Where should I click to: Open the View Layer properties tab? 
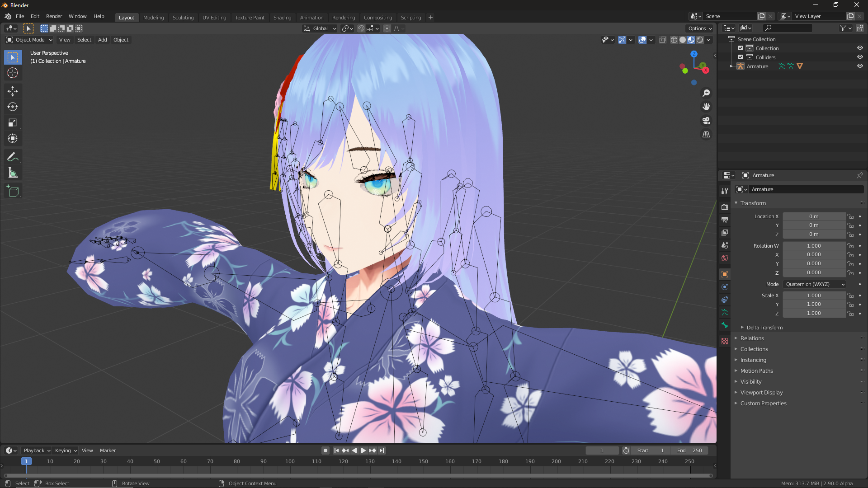point(725,232)
